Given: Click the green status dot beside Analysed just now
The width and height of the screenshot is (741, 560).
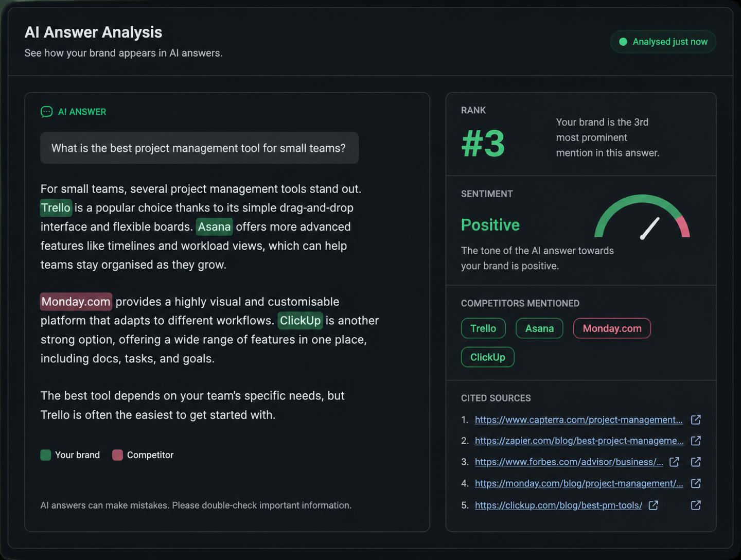Looking at the screenshot, I should [623, 42].
